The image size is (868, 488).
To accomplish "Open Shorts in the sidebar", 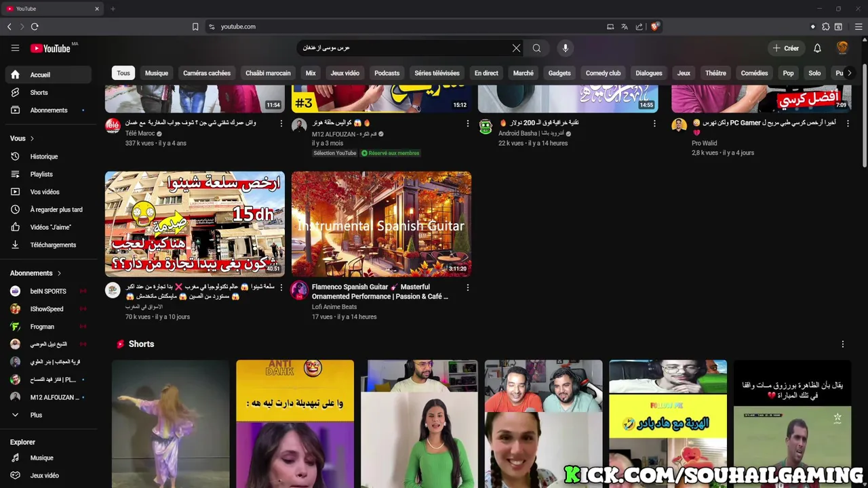I will click(47, 92).
